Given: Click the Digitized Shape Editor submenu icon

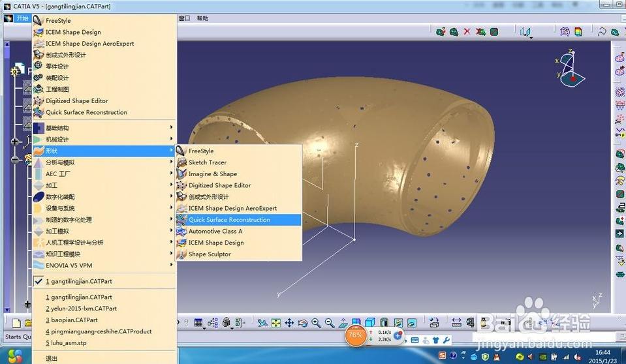Looking at the screenshot, I should tap(181, 185).
